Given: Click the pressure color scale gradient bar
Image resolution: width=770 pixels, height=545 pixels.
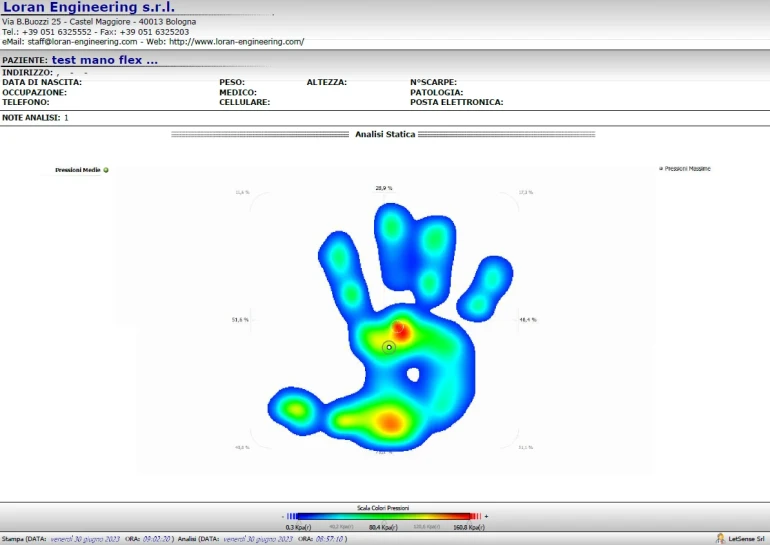Looking at the screenshot, I should coord(384,516).
